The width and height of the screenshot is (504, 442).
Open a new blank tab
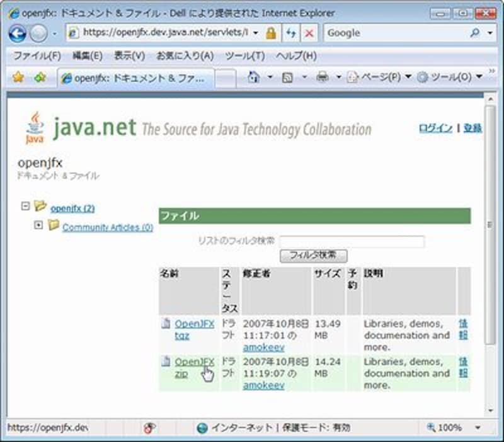point(226,78)
